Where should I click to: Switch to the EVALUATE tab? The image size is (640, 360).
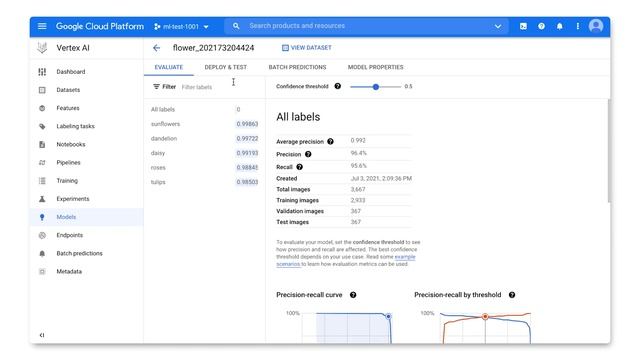click(x=169, y=67)
